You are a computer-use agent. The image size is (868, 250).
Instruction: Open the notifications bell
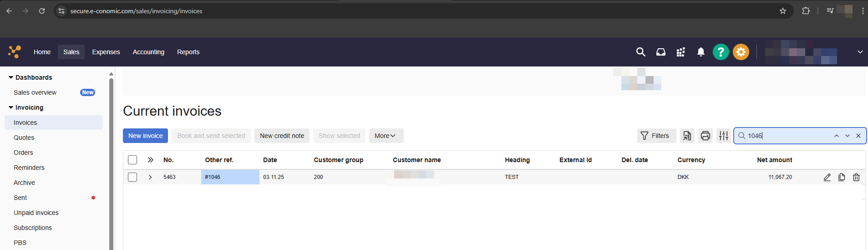point(700,52)
